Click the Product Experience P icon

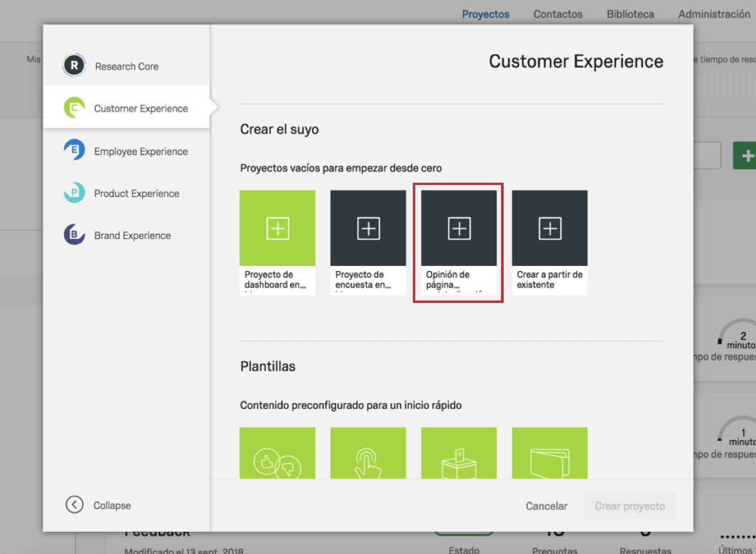click(x=74, y=193)
